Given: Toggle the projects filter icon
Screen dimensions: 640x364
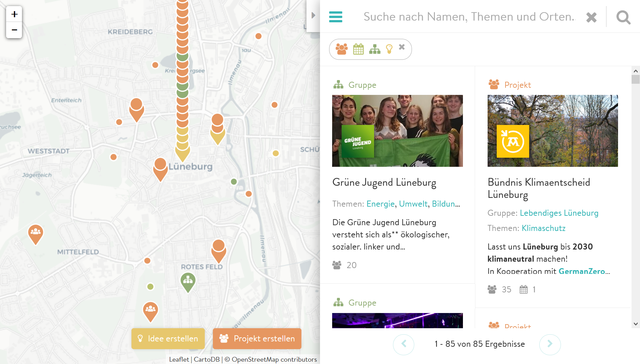Looking at the screenshot, I should [341, 49].
